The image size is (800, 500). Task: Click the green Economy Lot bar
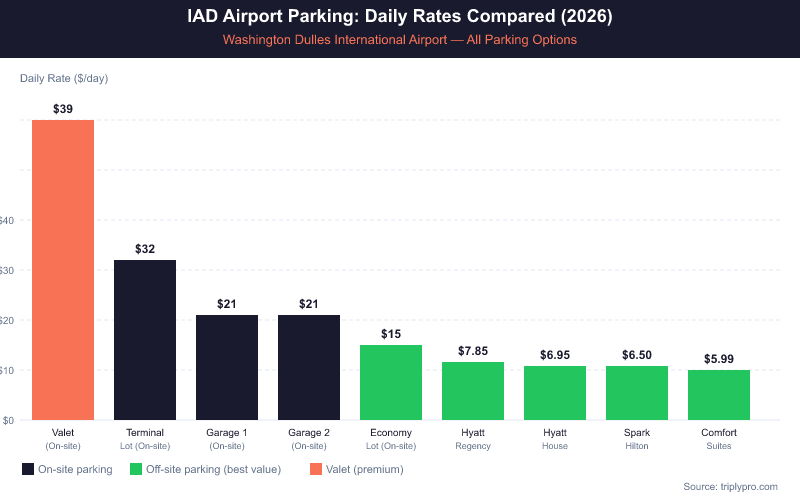tap(391, 382)
